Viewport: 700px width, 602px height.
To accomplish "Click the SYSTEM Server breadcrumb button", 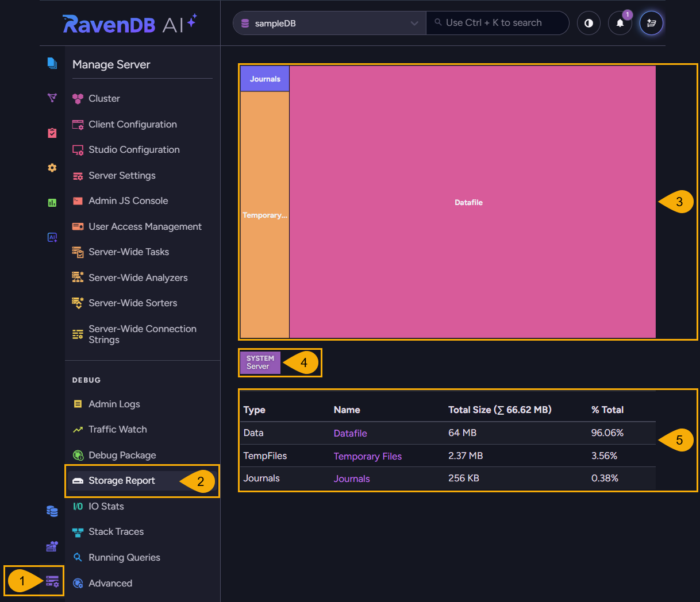I will pos(260,362).
